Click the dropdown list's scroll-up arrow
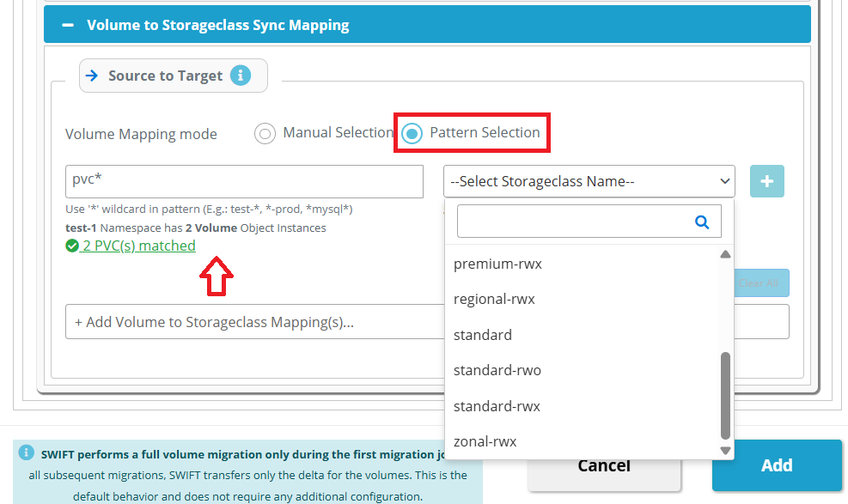The height and width of the screenshot is (504, 848). coord(726,254)
